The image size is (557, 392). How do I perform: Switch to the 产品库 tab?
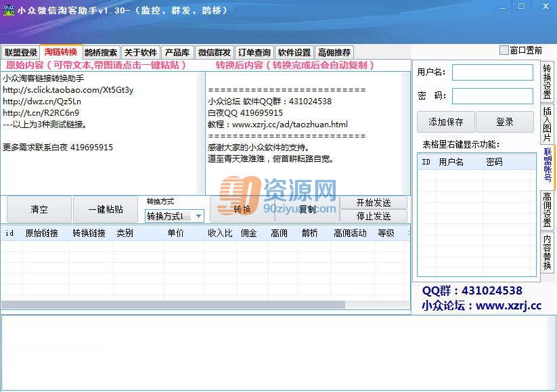tap(177, 53)
